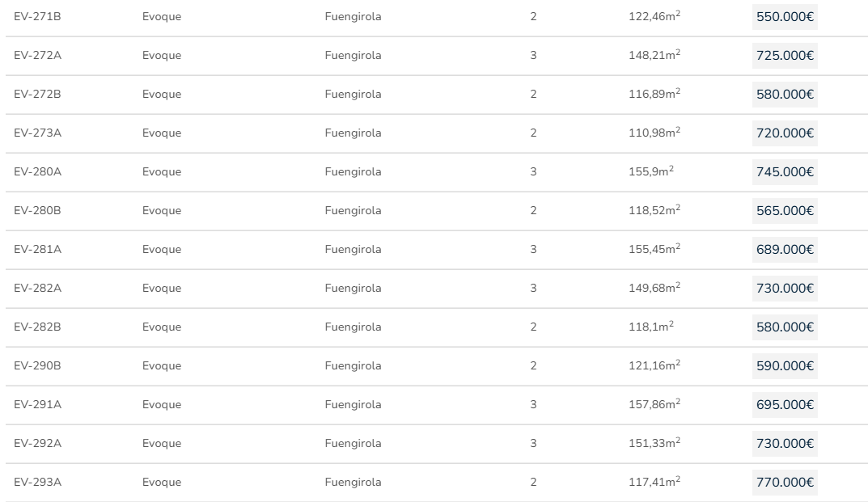Select the 745.000€ price badge
Screen dimensions: 868x502
(785, 172)
